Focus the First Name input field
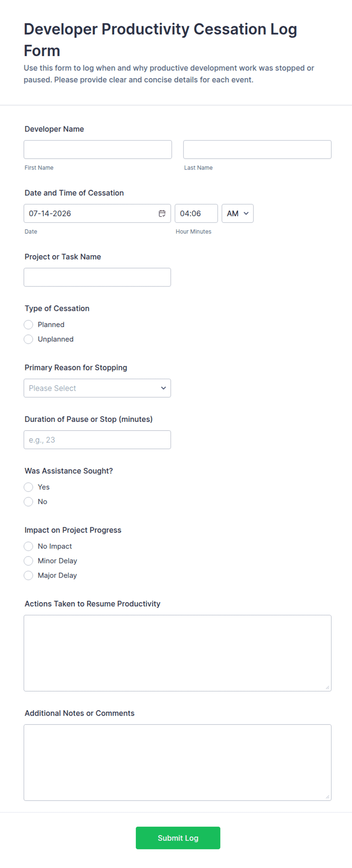 click(x=98, y=150)
